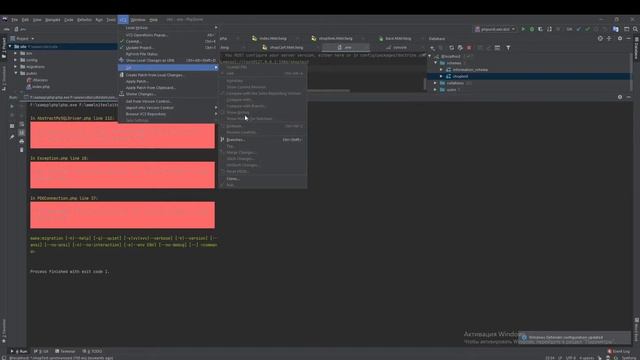
Task: Click the Debug bug icon
Action: click(532, 29)
